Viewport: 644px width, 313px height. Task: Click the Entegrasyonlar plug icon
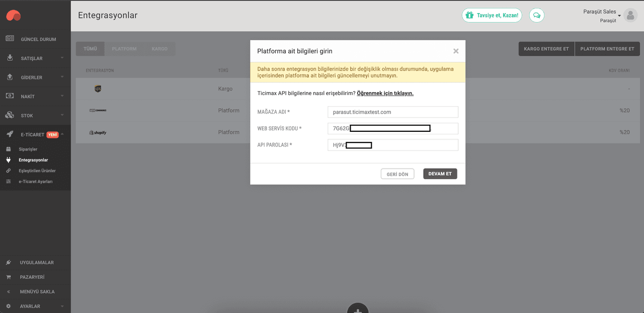click(8, 160)
